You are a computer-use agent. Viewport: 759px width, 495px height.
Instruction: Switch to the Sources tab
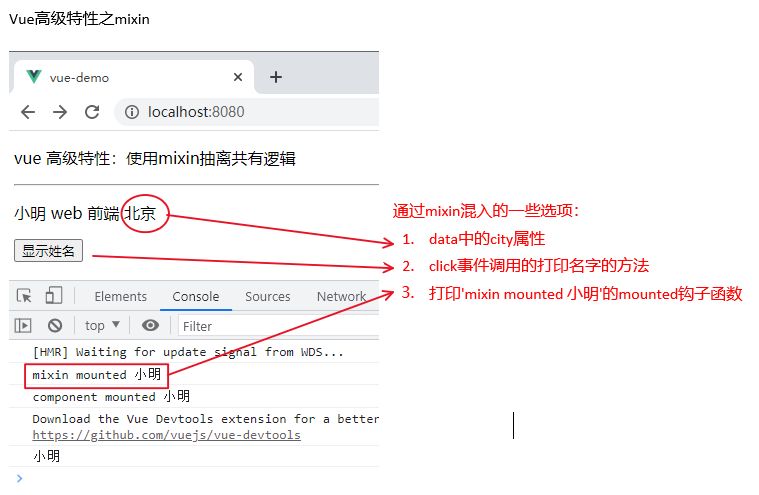pyautogui.click(x=268, y=296)
